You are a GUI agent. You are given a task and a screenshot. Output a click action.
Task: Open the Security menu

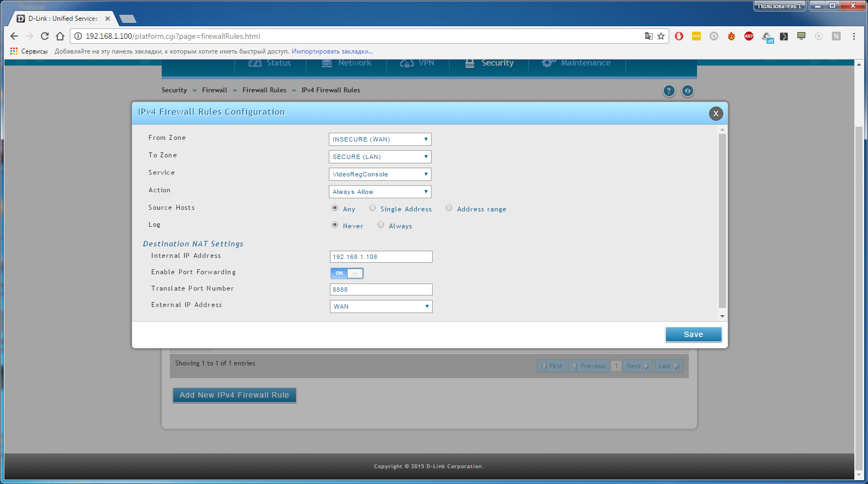click(489, 63)
